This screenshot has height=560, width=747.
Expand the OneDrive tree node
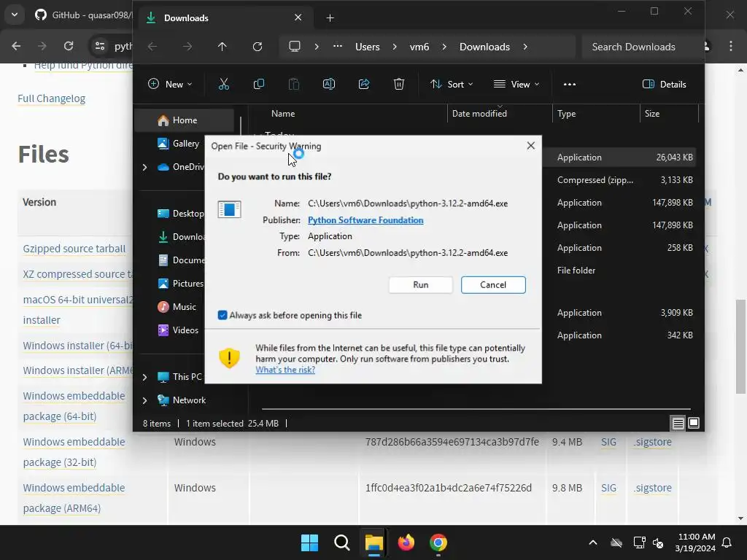coord(145,167)
